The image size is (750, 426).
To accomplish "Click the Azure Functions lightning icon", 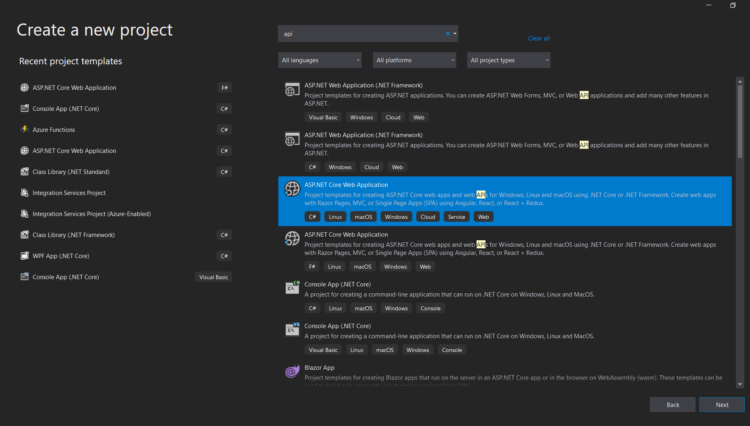I will (x=24, y=130).
